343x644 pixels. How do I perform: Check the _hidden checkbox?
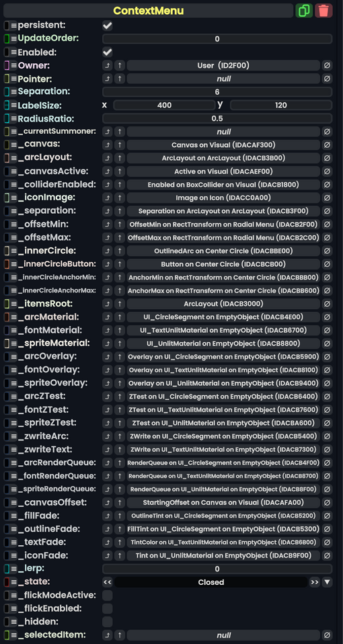(107, 621)
